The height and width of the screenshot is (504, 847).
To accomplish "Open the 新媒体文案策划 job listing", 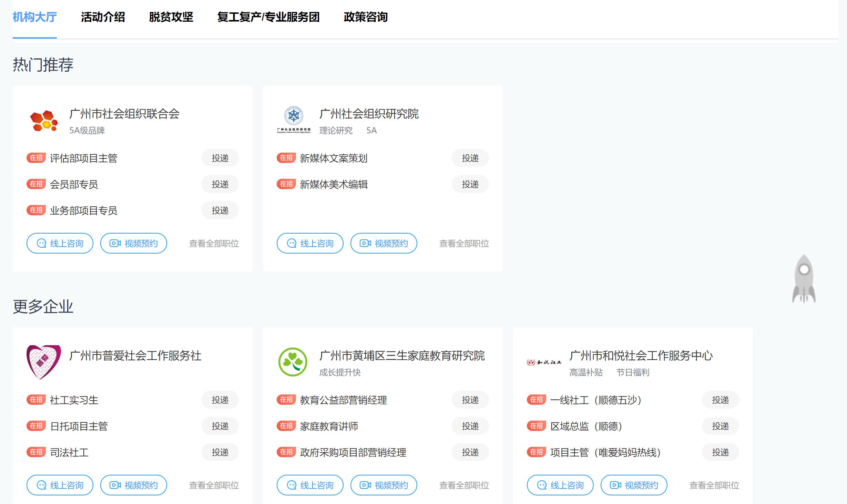I will click(334, 158).
